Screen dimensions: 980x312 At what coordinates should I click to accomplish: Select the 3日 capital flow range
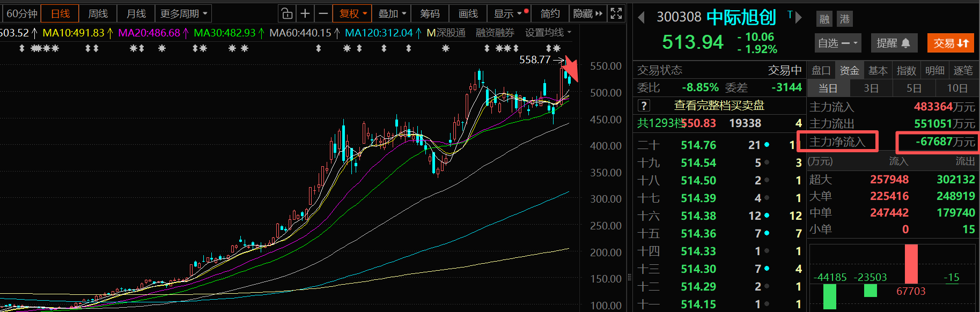tap(871, 88)
